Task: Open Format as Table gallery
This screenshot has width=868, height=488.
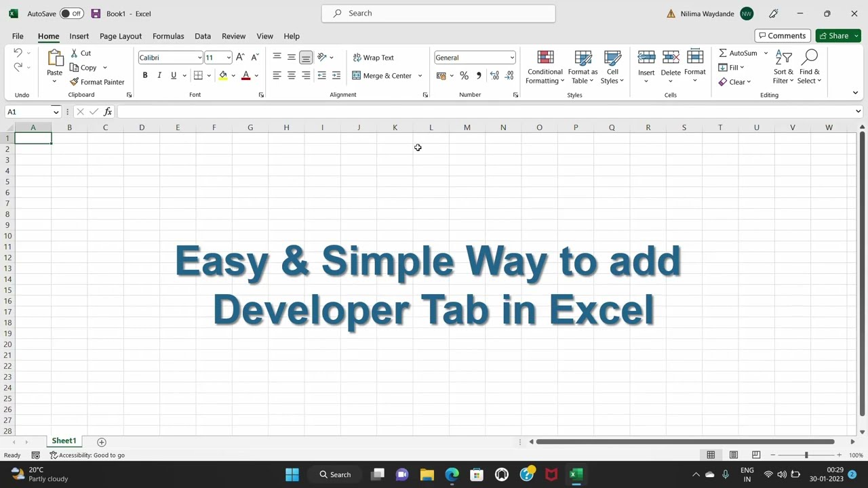Action: tap(583, 67)
